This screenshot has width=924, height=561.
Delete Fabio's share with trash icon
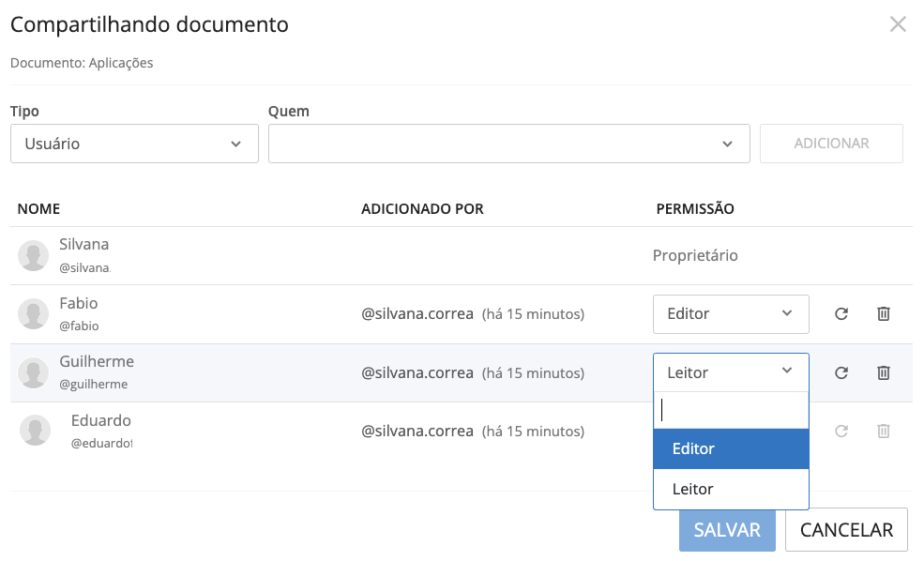883,314
